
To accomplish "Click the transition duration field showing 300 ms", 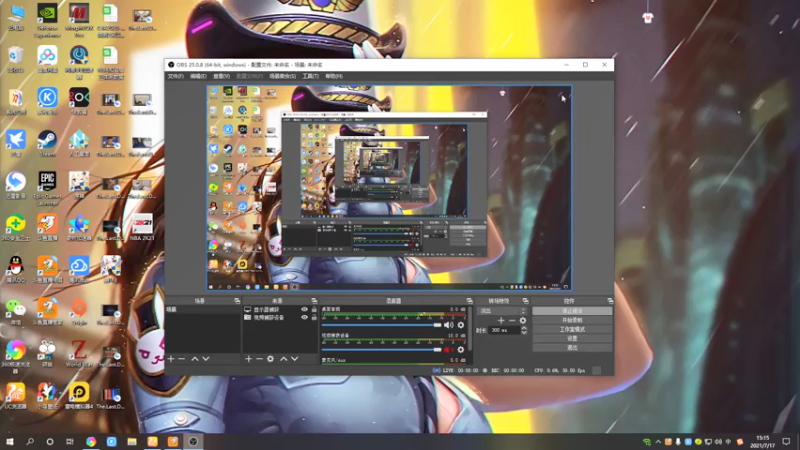I will [x=505, y=330].
